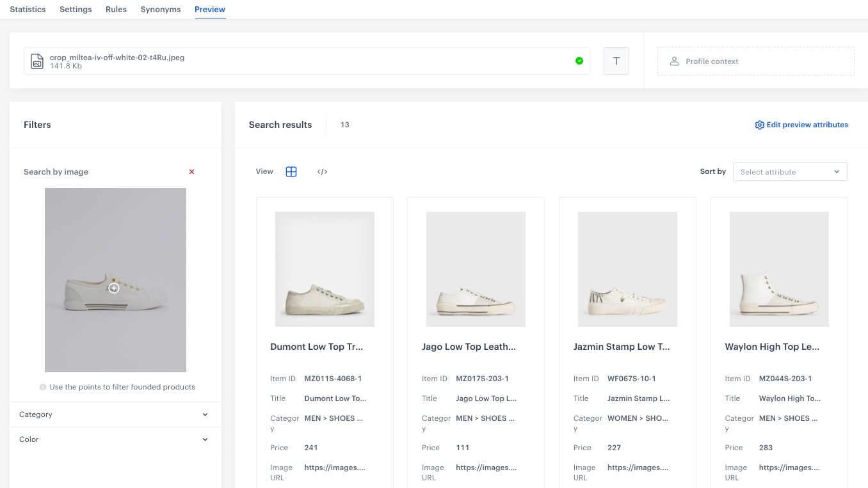This screenshot has height=488, width=868.
Task: Switch to the Rules tab
Action: 116,10
